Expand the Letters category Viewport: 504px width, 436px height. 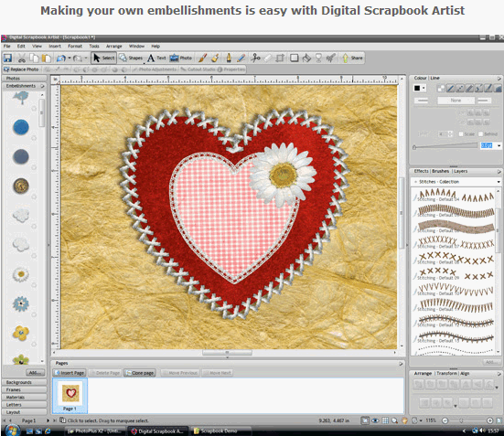[25, 405]
